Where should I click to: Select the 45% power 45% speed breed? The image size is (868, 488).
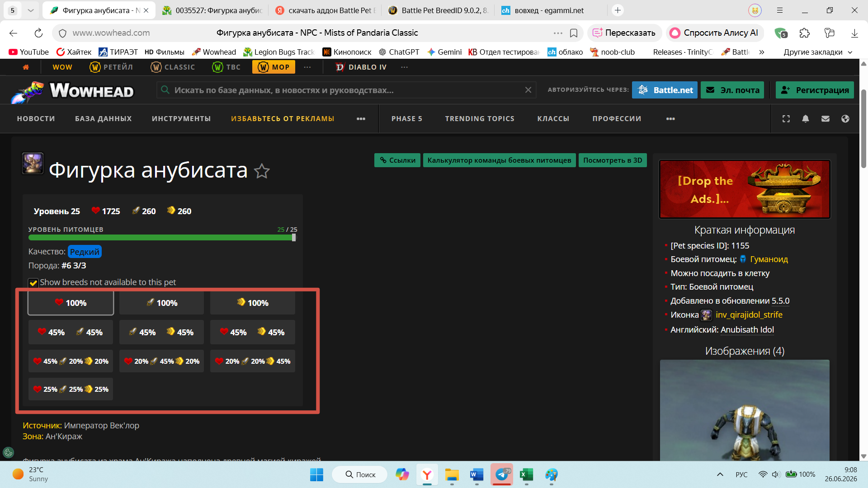pos(161,332)
